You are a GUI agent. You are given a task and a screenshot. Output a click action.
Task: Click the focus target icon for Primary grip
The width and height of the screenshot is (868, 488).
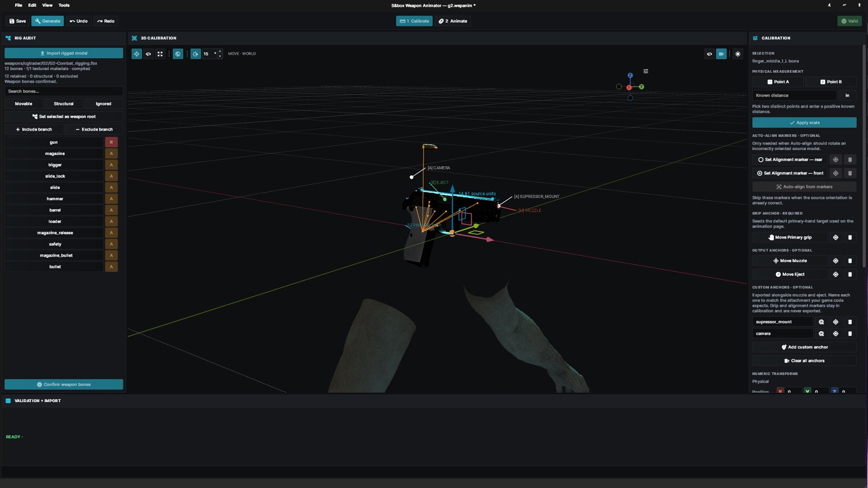point(835,238)
